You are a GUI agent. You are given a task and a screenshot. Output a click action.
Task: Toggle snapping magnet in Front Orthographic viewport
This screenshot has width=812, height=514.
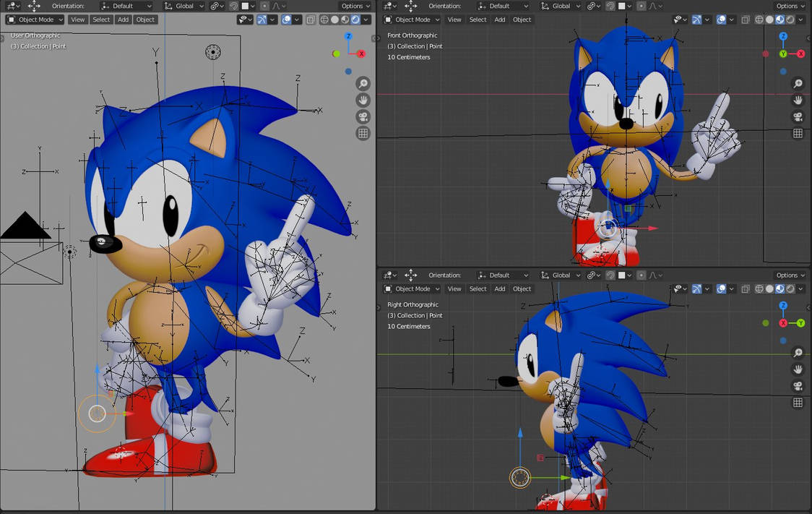coord(610,7)
